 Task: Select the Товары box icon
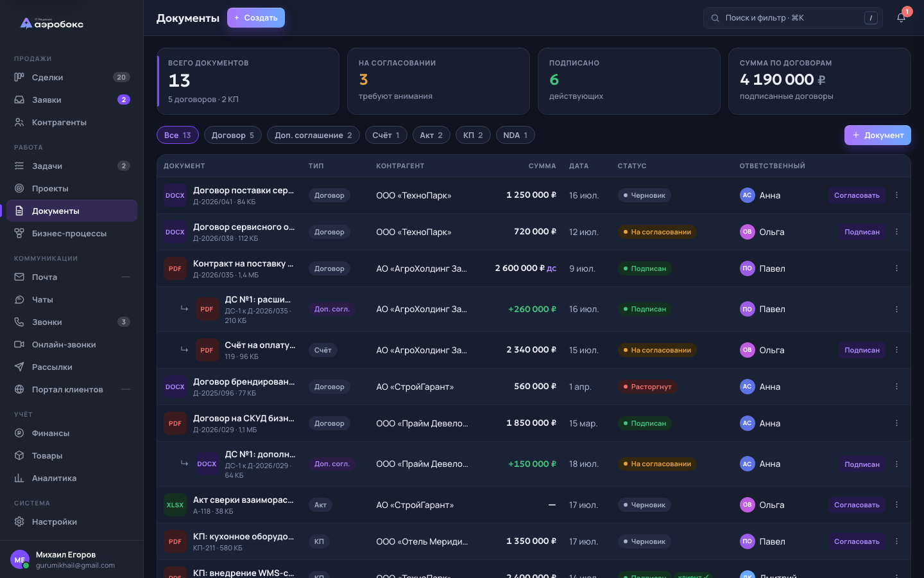[x=19, y=455]
